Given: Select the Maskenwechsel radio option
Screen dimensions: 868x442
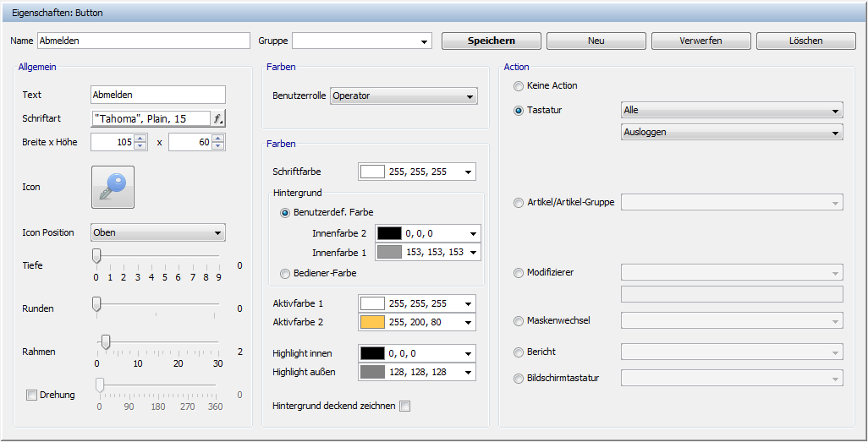Looking at the screenshot, I should coord(518,321).
